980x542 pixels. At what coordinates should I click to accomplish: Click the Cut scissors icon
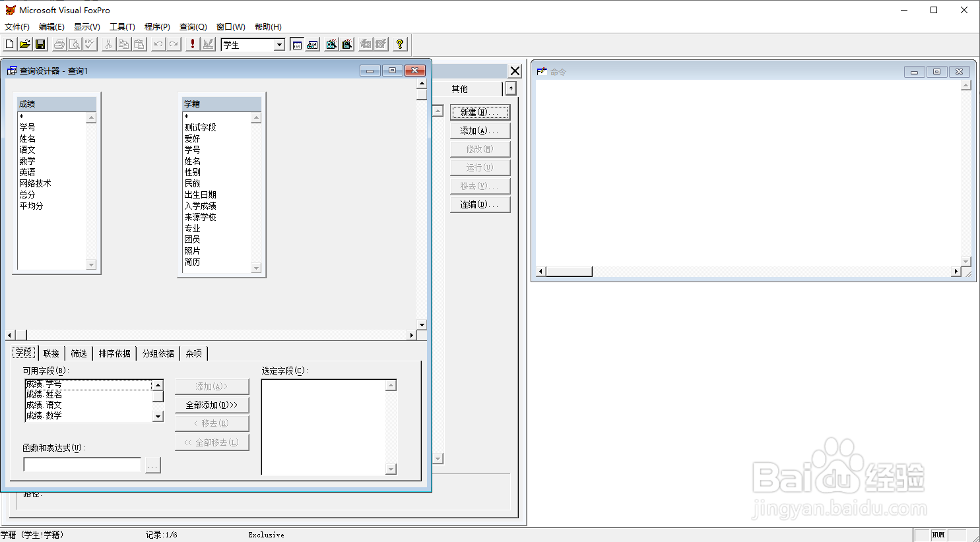(109, 44)
